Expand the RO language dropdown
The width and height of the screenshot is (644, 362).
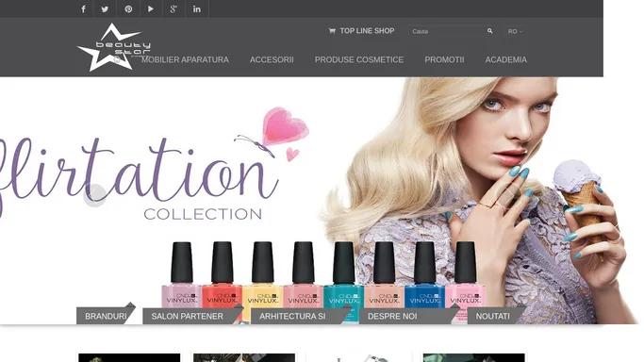click(515, 32)
